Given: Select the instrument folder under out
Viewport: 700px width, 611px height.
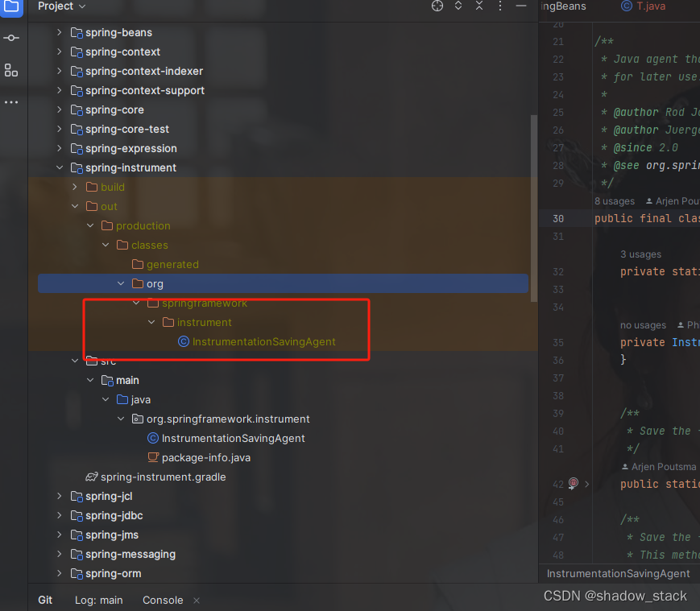Looking at the screenshot, I should (204, 323).
